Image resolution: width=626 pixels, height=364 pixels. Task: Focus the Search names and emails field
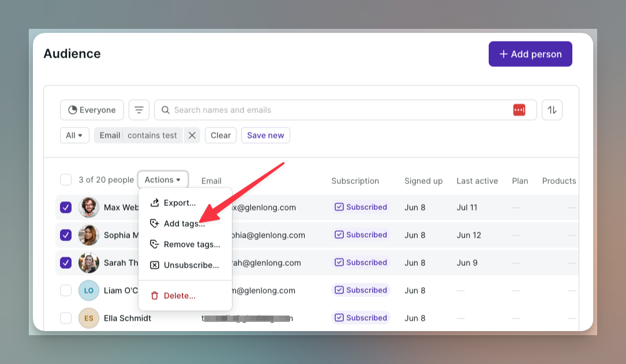click(x=335, y=110)
